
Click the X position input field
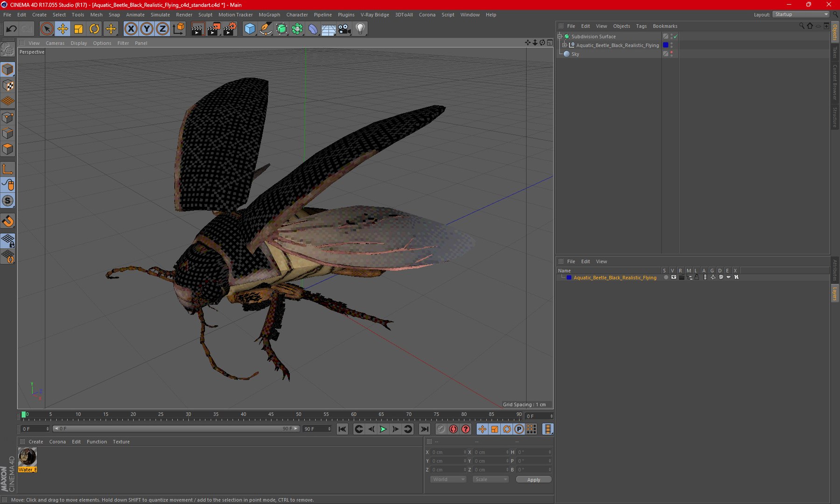(448, 452)
